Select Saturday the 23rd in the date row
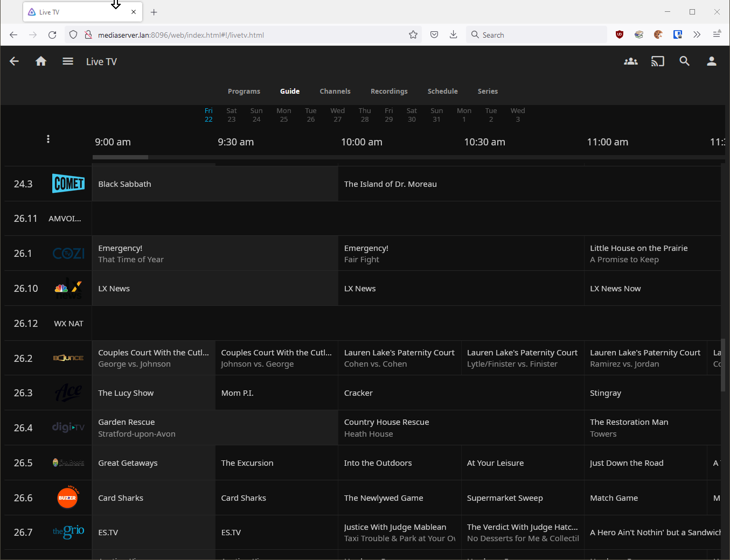The width and height of the screenshot is (730, 560). click(x=231, y=114)
